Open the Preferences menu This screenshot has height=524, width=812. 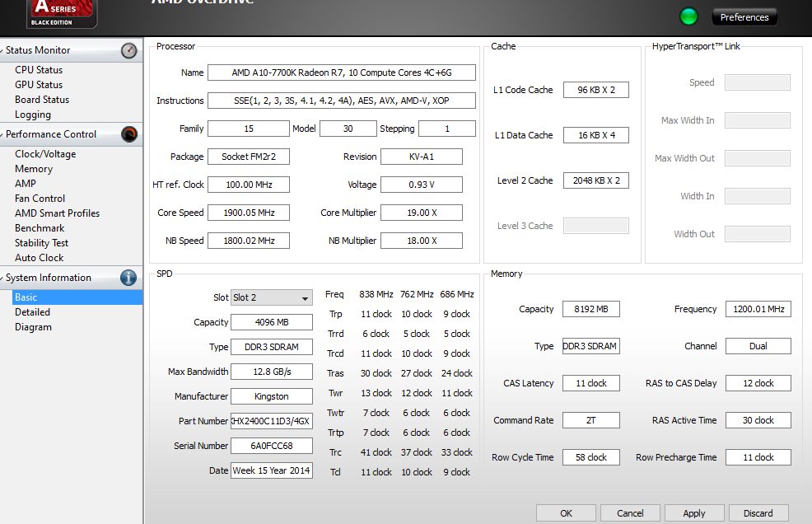tap(744, 17)
